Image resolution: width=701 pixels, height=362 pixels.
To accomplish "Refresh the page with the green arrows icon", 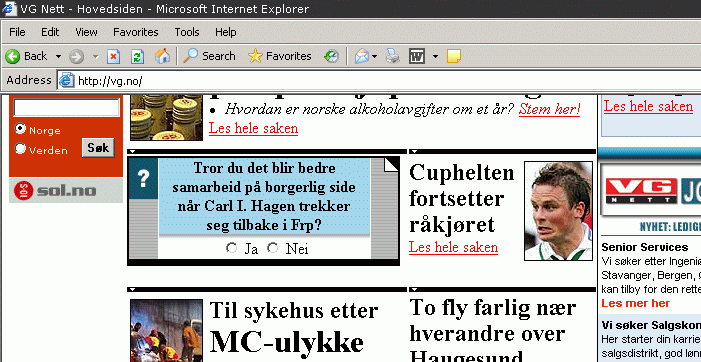I will [137, 56].
